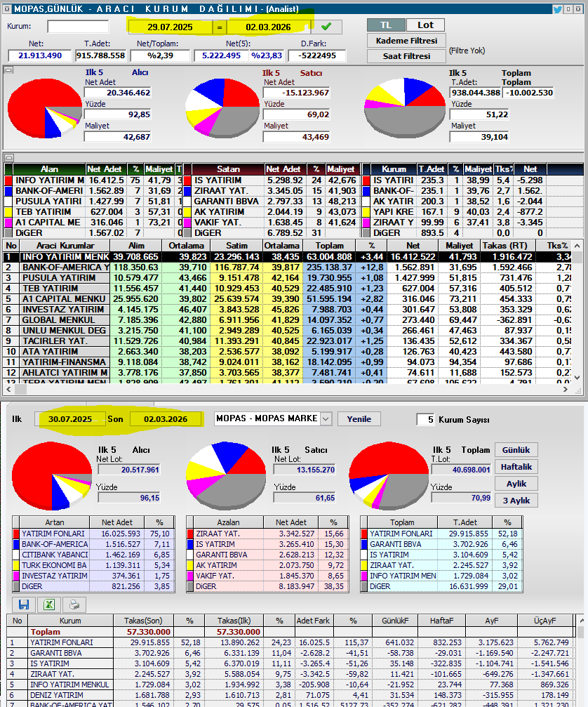Select the PUSULA YATIRIM row number 3

288,278
